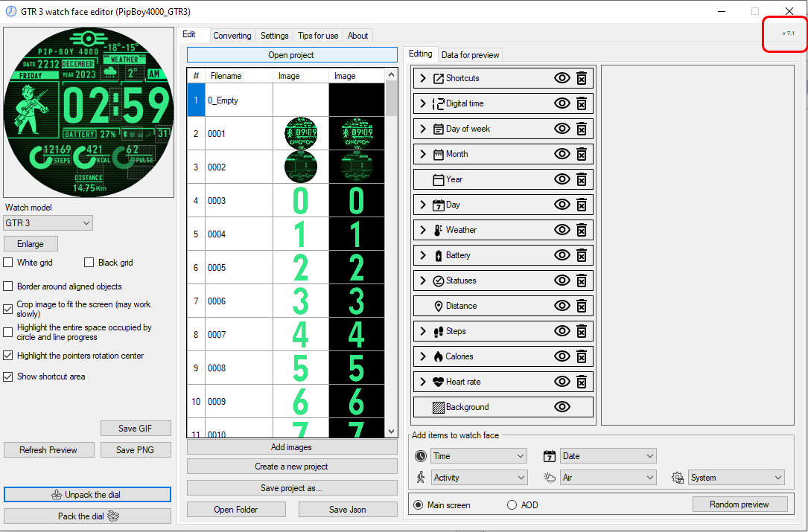This screenshot has width=808, height=532.
Task: Check Border around aligned objects
Action: (x=7, y=286)
